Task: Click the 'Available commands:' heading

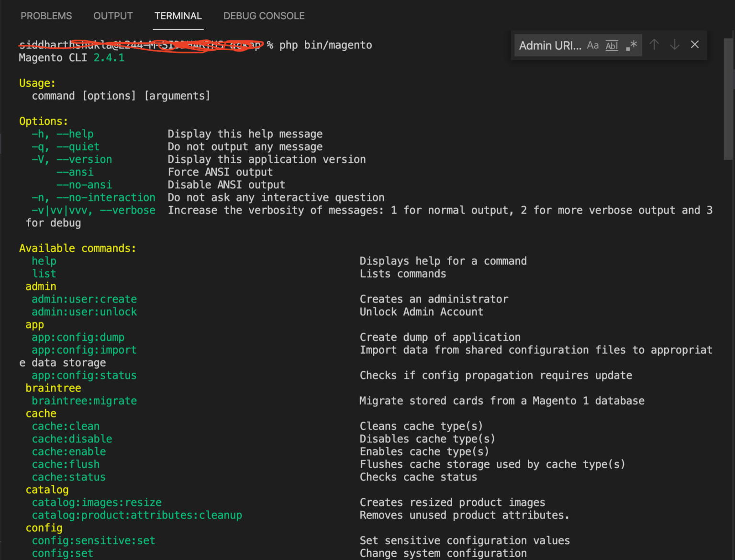Action: coord(78,248)
